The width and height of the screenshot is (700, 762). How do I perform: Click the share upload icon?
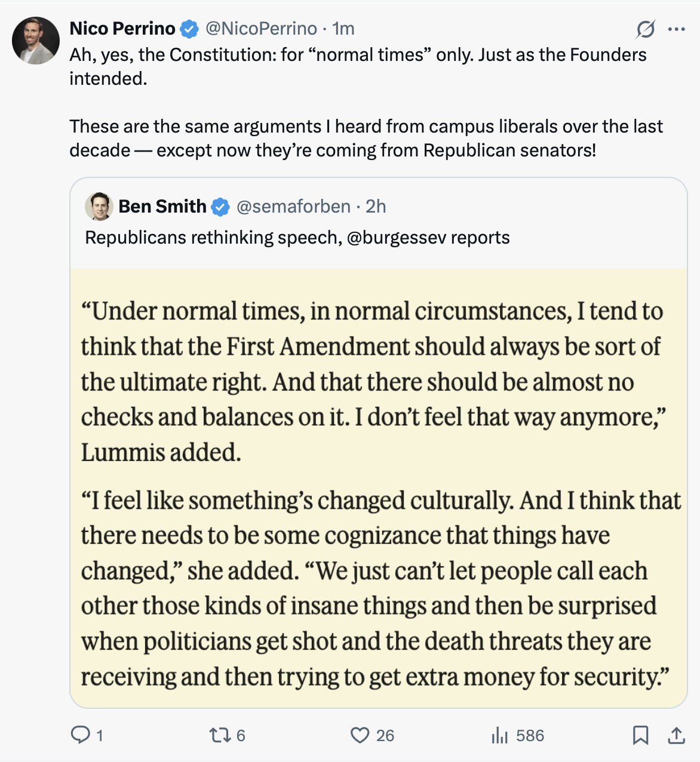pos(676,735)
